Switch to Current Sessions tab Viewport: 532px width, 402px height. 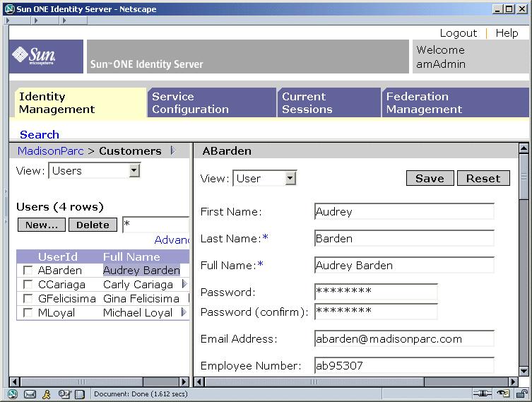pyautogui.click(x=329, y=102)
